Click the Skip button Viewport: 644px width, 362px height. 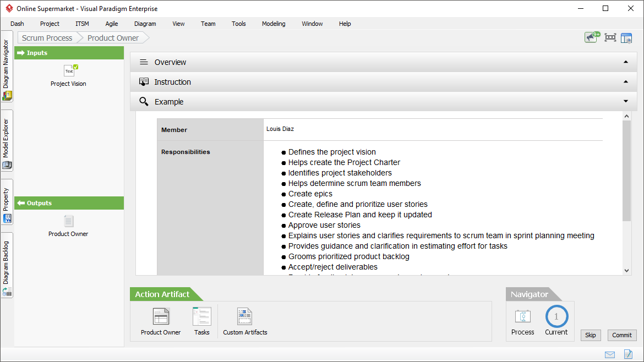(590, 335)
